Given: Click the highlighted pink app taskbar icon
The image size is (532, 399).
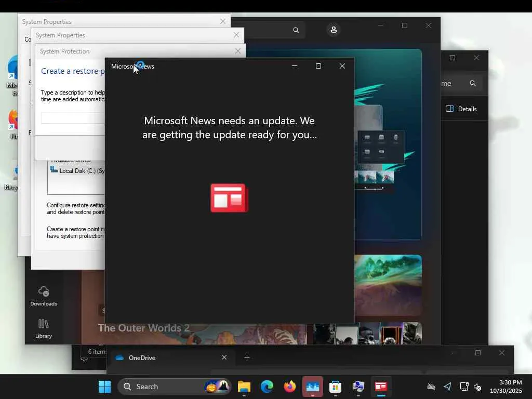Looking at the screenshot, I should [x=312, y=387].
